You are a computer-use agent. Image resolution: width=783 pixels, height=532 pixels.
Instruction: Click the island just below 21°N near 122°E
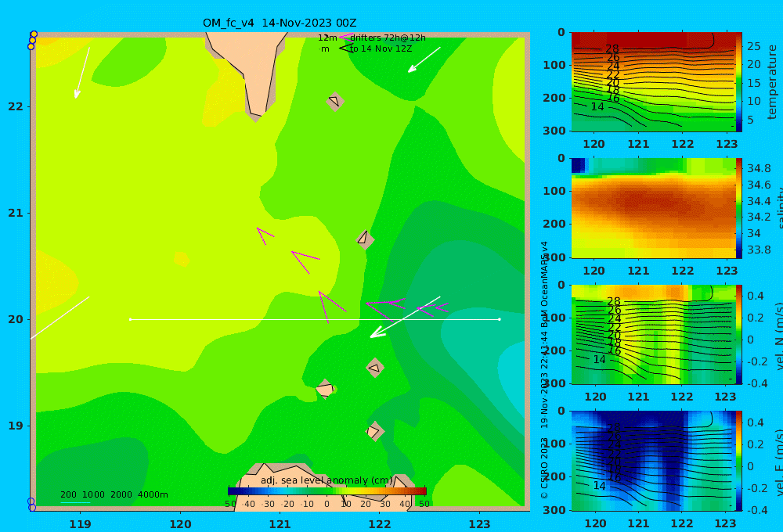(x=365, y=239)
